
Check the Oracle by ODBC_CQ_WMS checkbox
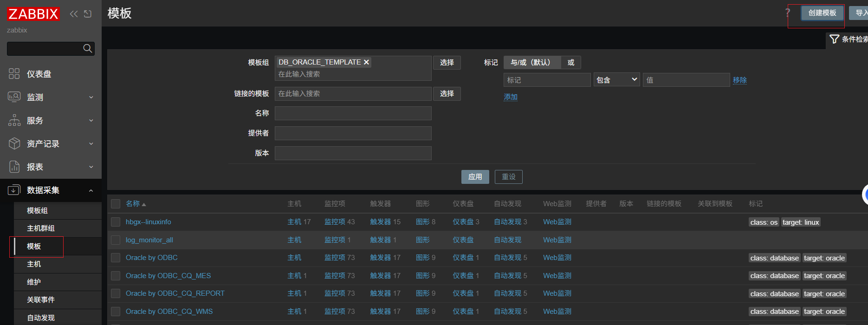click(116, 312)
